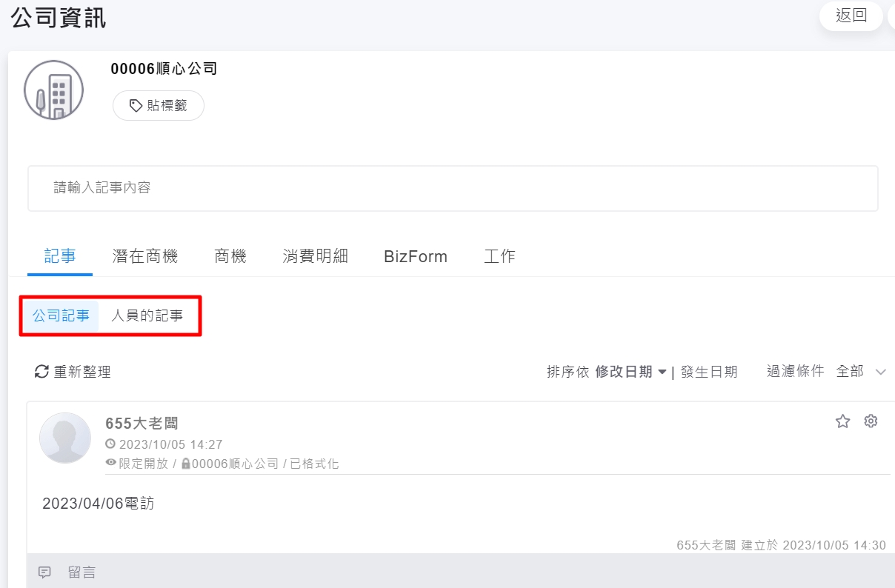Focus the 請輸入記事內容 input field
Viewport: 895px width, 588px height.
pos(453,188)
